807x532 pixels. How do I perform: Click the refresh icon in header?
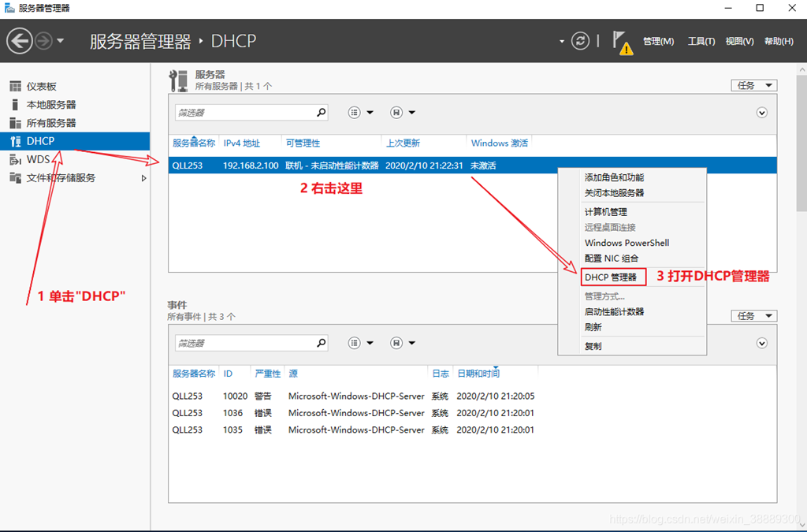580,41
